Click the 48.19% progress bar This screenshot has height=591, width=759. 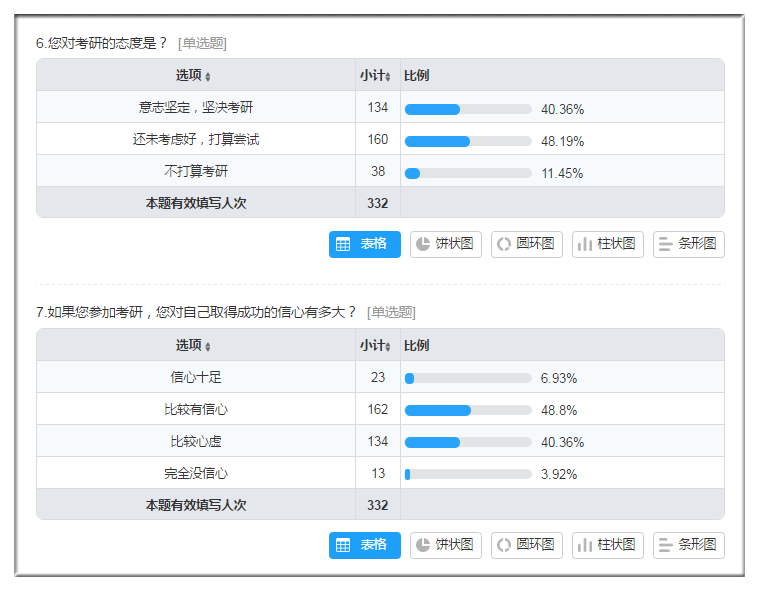tap(468, 141)
